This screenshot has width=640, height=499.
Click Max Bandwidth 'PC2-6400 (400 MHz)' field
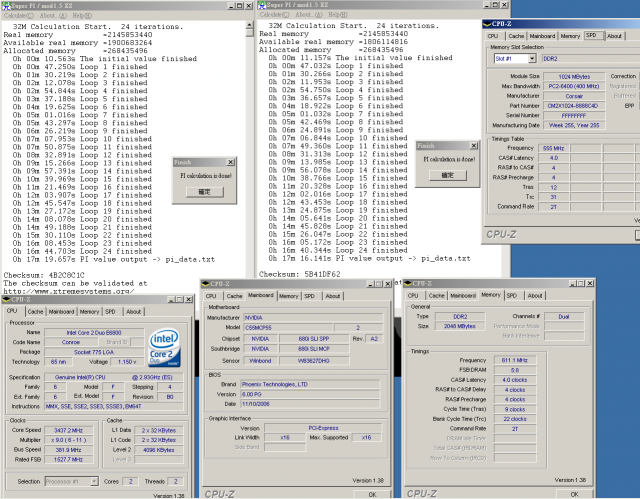coord(574,86)
